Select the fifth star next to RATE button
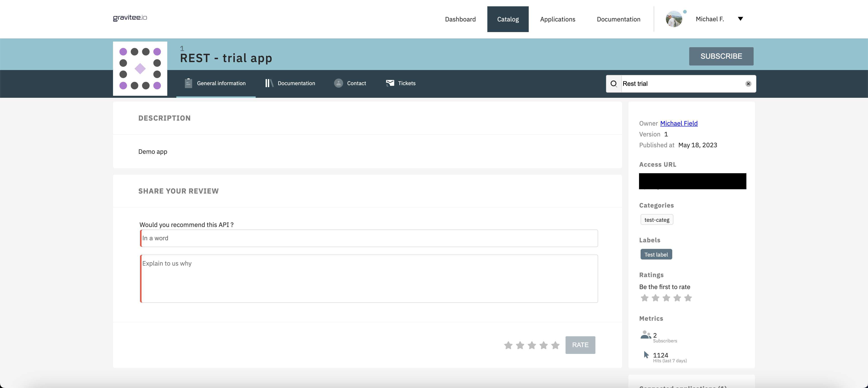 click(555, 345)
